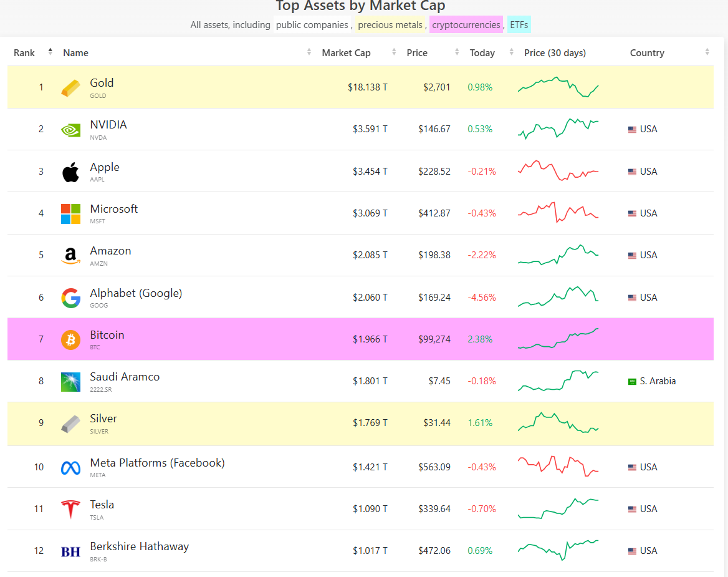Open the Microsoft company page link

(x=113, y=208)
